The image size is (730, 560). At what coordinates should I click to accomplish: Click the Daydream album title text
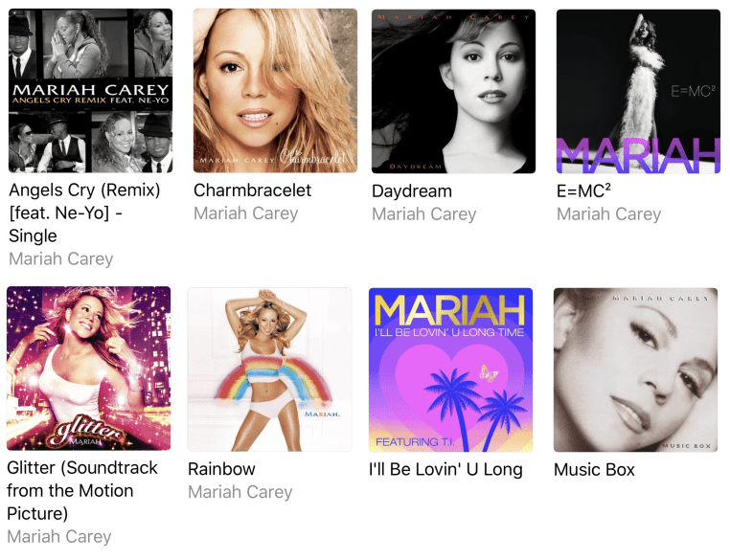coord(412,191)
